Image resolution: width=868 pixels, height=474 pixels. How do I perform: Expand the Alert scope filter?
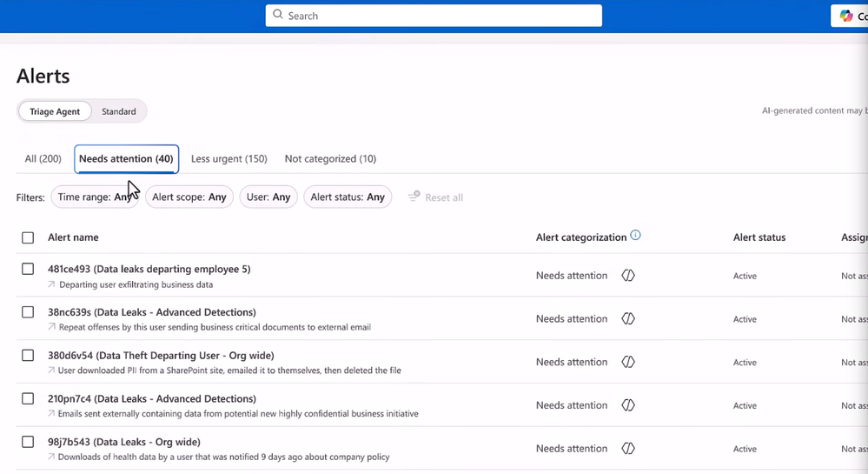click(x=189, y=197)
